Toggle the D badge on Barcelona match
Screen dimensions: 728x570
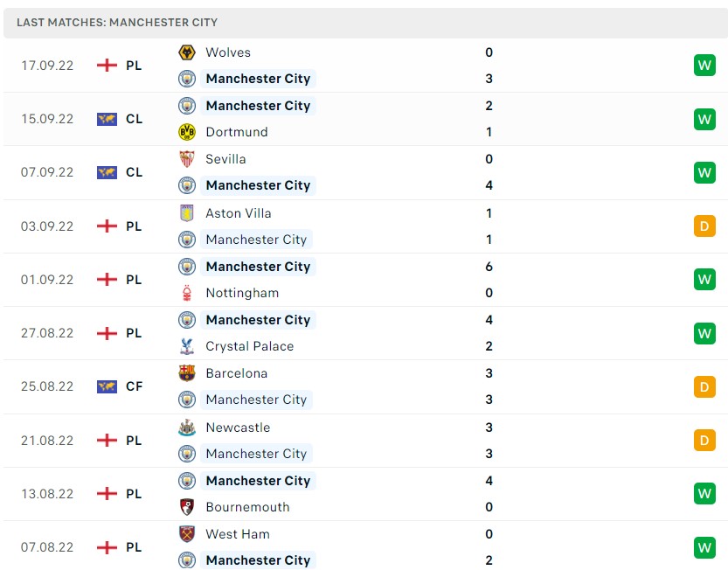pos(704,386)
